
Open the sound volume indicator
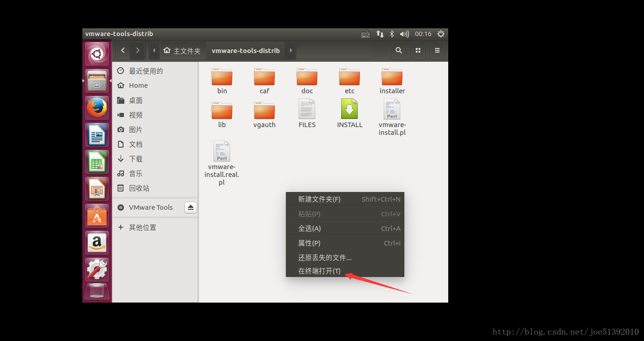pyautogui.click(x=404, y=34)
